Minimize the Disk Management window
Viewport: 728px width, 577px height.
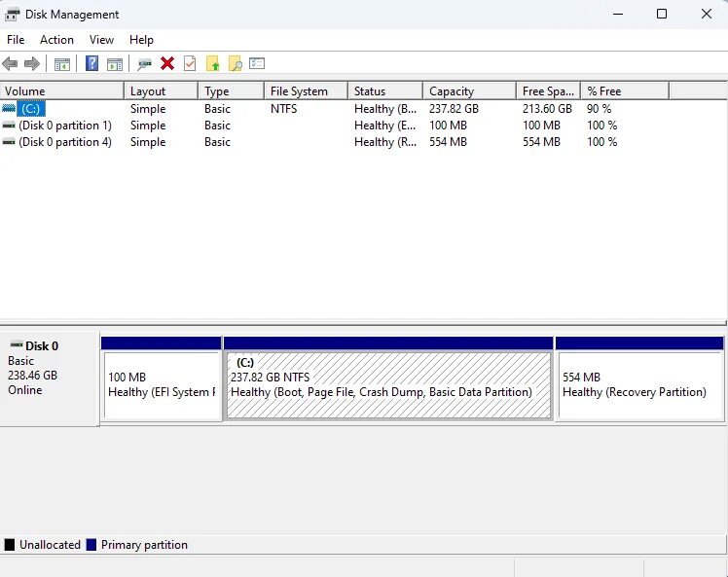(618, 14)
